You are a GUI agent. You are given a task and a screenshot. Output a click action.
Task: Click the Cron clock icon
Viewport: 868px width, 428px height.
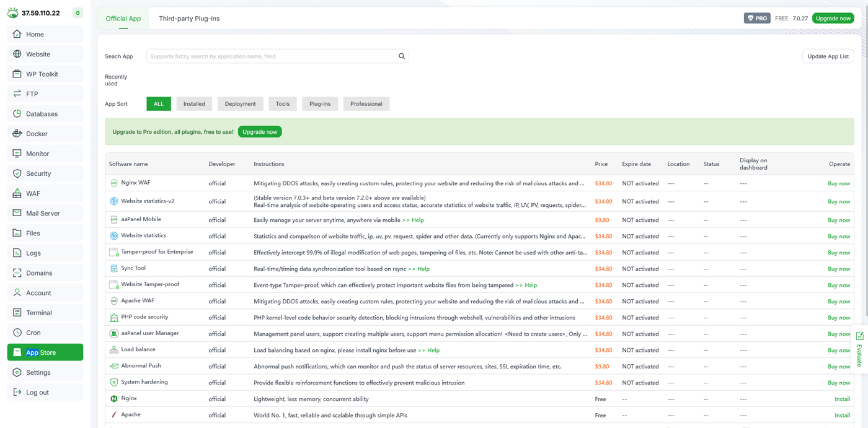click(17, 333)
